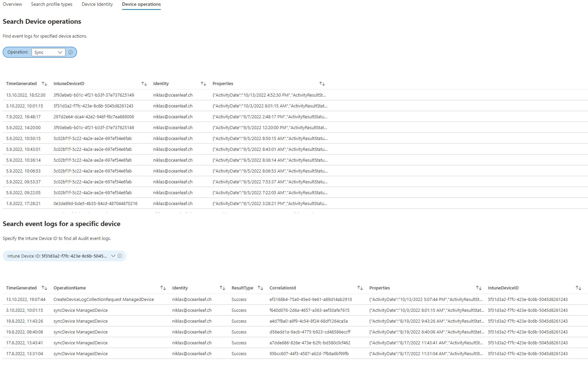Switch to Search profile types tab
This screenshot has height=366, width=588.
[x=51, y=4]
